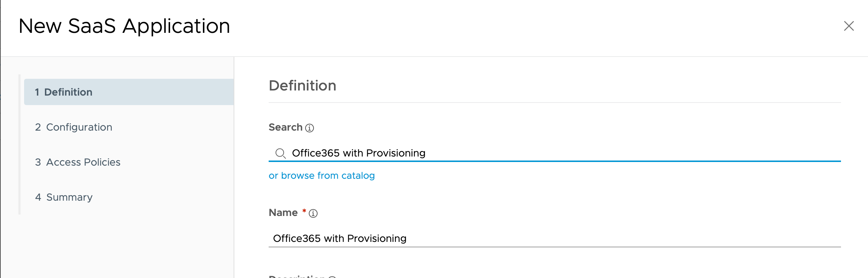The height and width of the screenshot is (278, 868).
Task: Click the red required asterisk by Name
Action: pos(304,211)
